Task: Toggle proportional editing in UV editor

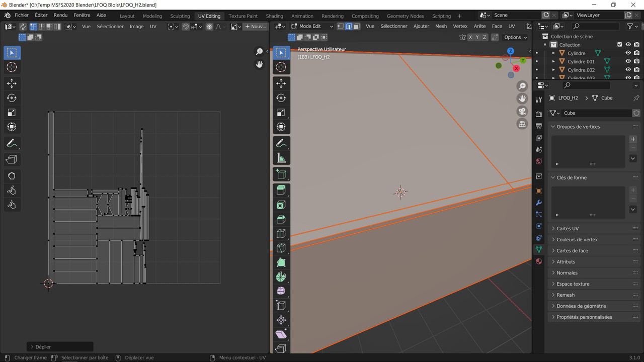Action: pos(209,26)
